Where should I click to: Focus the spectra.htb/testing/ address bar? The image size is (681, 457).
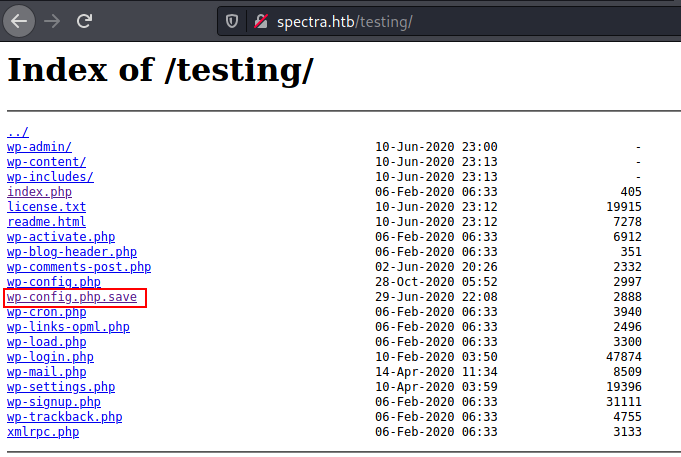tap(447, 21)
